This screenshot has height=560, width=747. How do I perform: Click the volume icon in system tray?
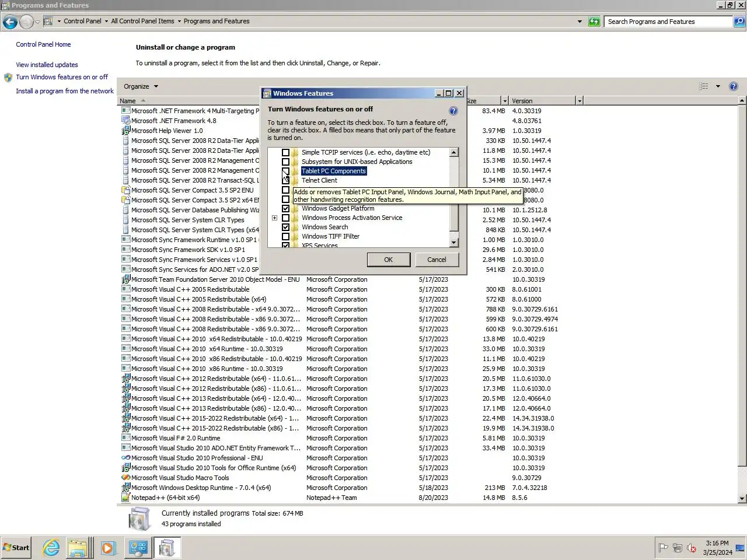pyautogui.click(x=692, y=548)
